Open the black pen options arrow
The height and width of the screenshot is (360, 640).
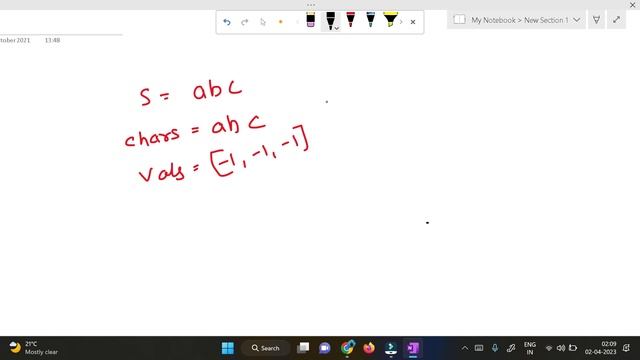[x=337, y=28]
